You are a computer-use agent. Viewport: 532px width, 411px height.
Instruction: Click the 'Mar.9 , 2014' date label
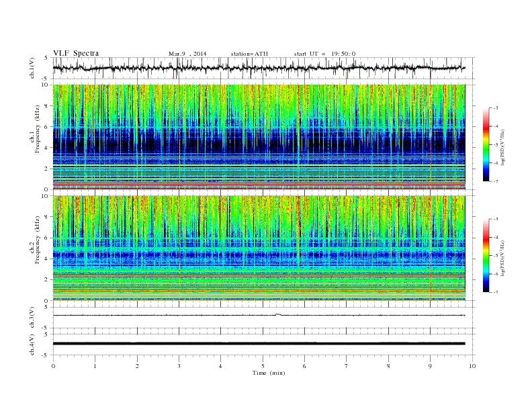(x=187, y=54)
